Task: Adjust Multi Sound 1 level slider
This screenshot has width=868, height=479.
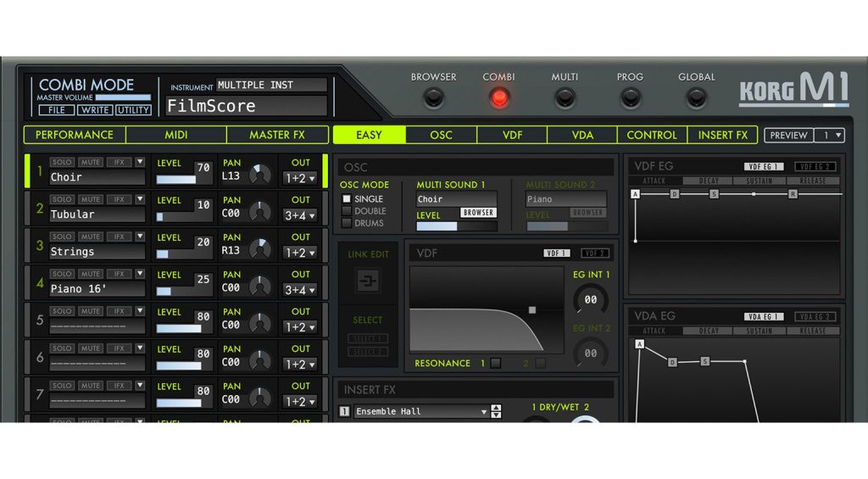Action: click(x=457, y=226)
